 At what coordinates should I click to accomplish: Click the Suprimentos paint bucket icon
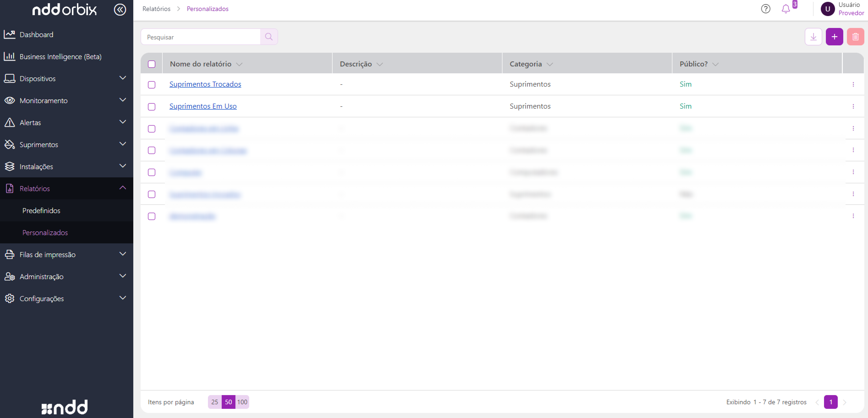tap(9, 144)
